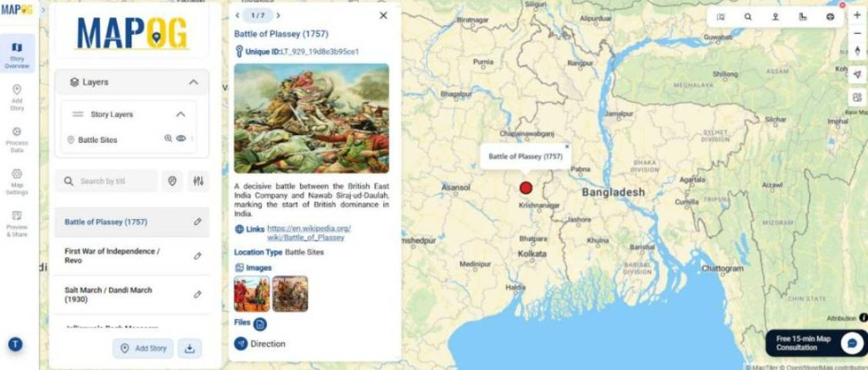Open the Preview & Share sidebar icon
Screen dimensions: 868x370
(17, 223)
